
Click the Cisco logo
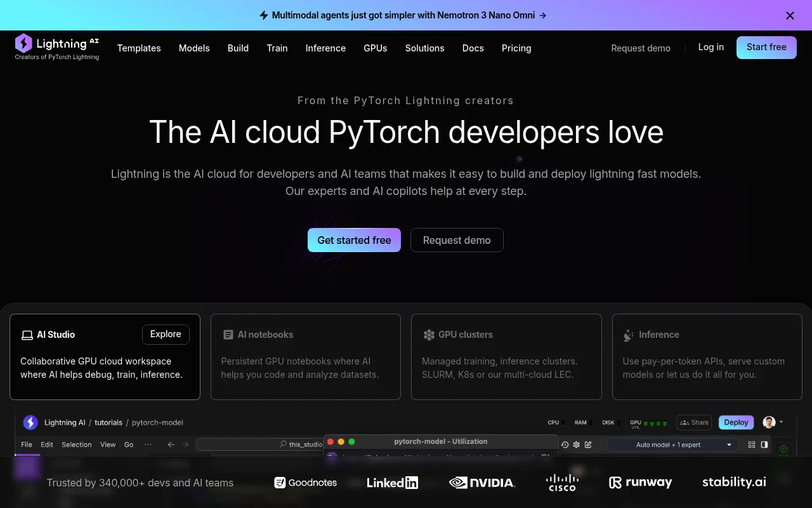point(562,483)
